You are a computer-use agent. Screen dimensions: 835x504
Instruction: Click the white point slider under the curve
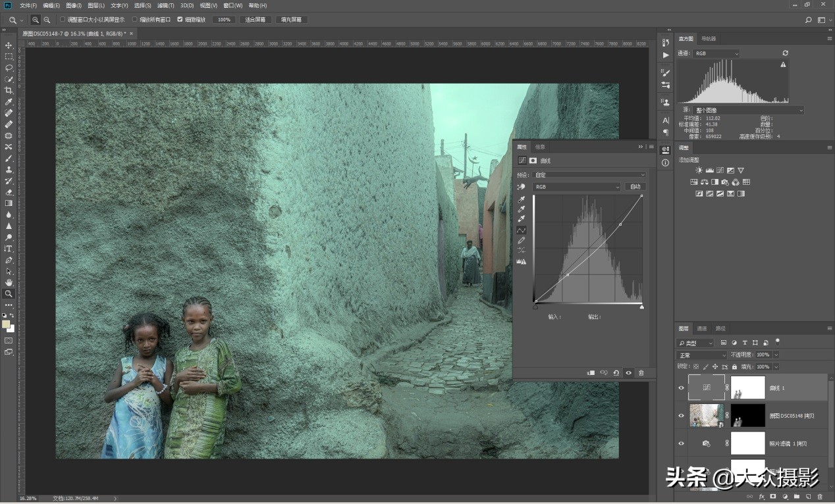pos(641,307)
